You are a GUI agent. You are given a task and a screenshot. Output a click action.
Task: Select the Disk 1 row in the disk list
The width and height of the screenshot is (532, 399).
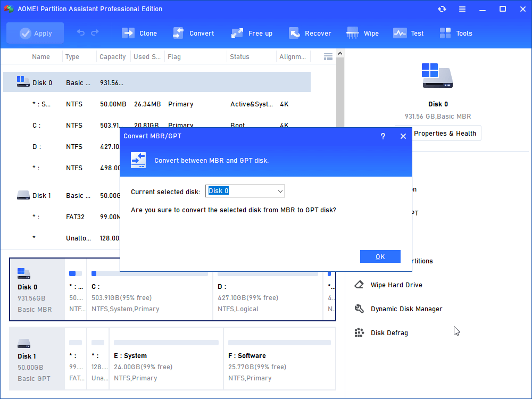[42, 195]
